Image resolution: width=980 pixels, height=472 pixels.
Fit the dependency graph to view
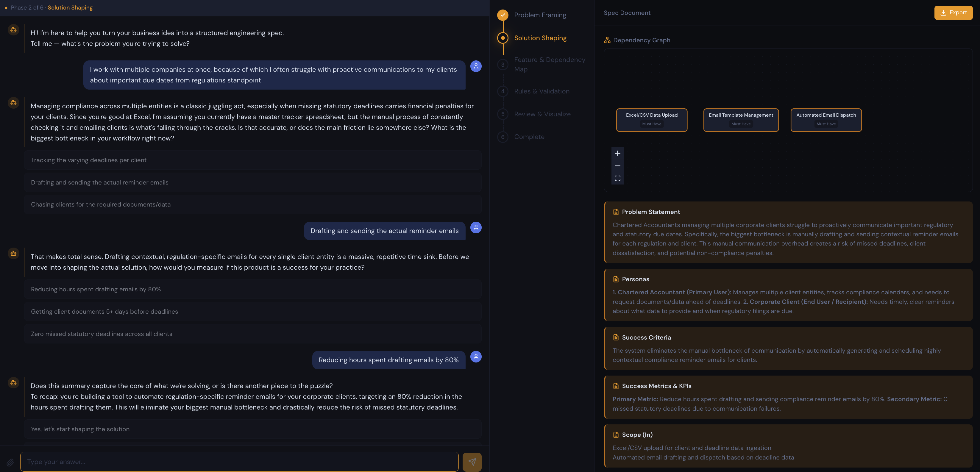617,178
